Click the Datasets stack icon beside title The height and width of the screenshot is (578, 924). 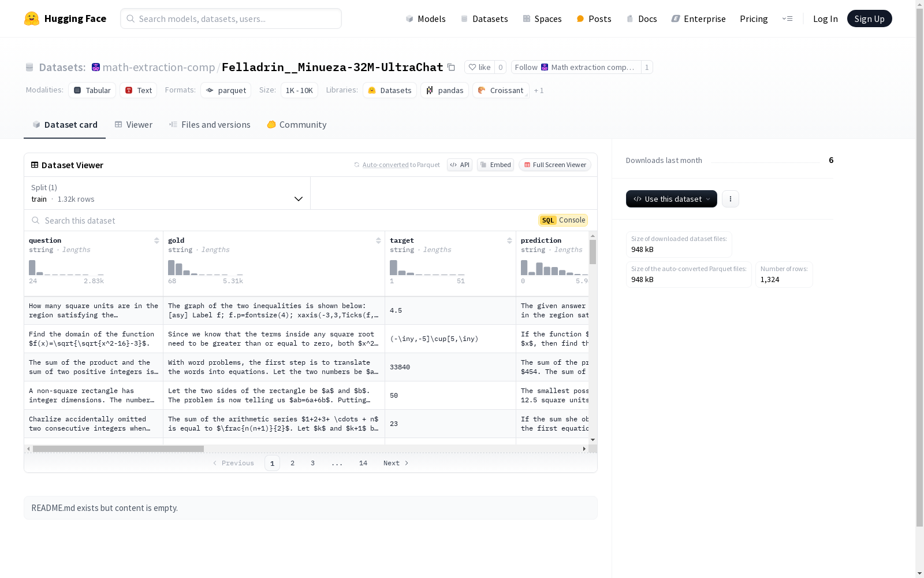click(x=29, y=67)
